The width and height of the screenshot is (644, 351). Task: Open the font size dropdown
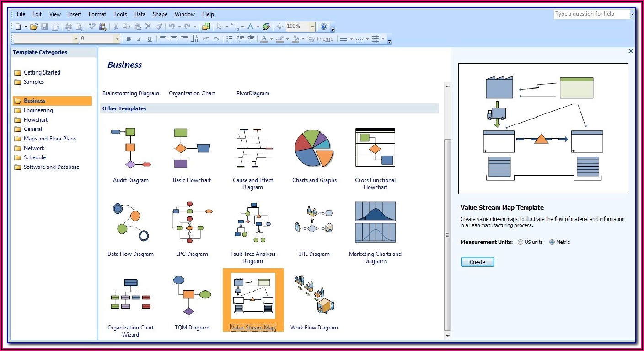tap(117, 39)
